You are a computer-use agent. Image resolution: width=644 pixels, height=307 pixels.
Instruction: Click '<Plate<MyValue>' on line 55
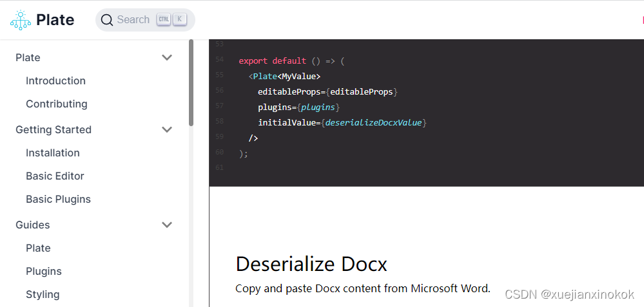[284, 76]
